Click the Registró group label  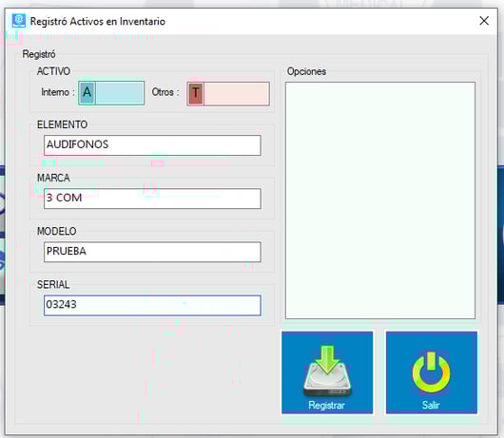click(x=39, y=54)
